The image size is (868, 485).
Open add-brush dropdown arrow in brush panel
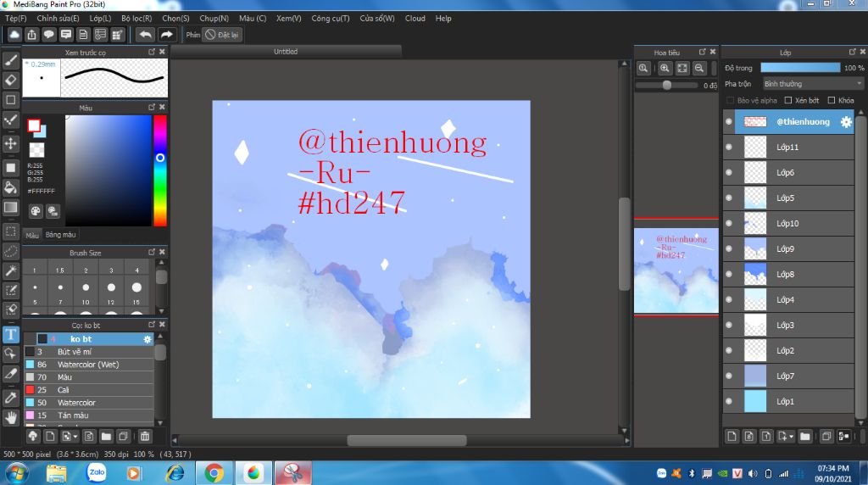(75, 437)
